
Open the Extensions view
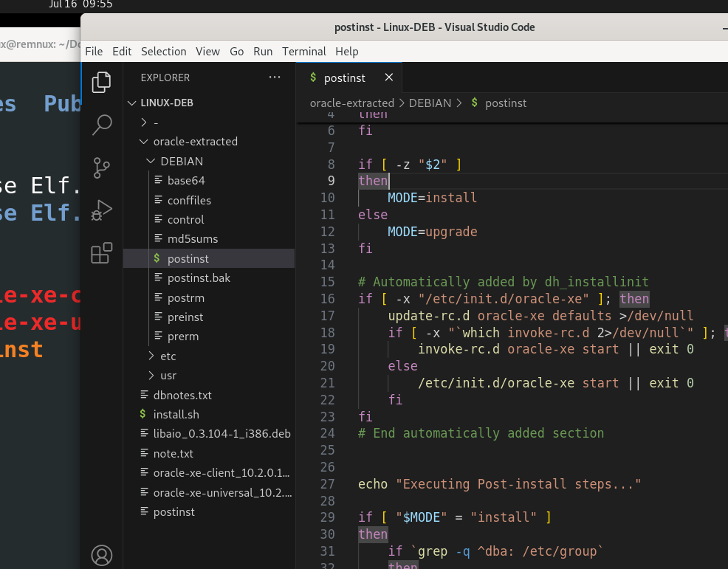pos(101,253)
